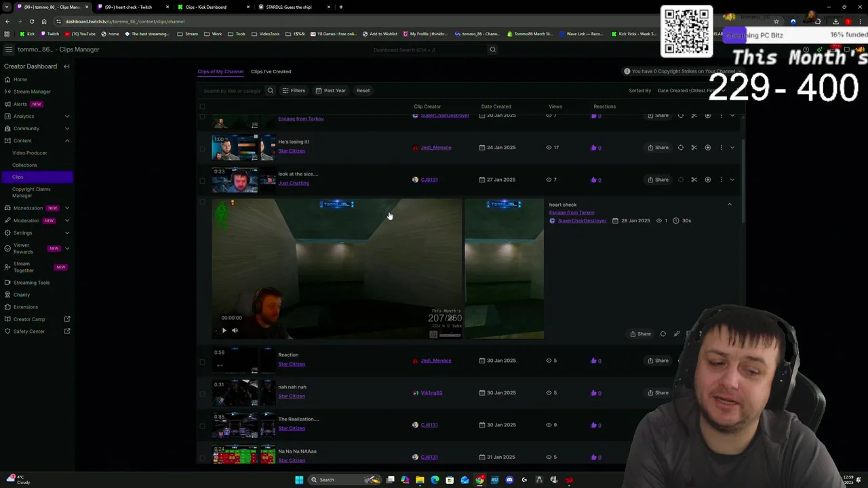Share the heart check clip

[641, 334]
